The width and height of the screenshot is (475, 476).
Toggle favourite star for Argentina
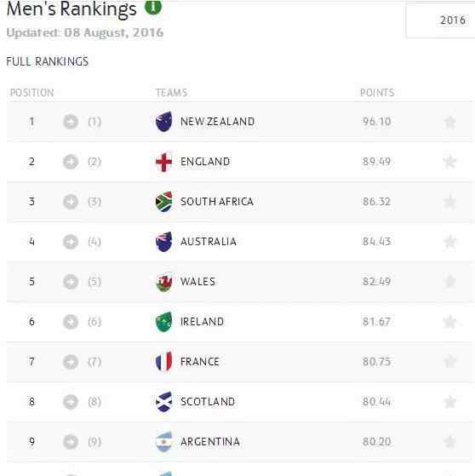(449, 442)
